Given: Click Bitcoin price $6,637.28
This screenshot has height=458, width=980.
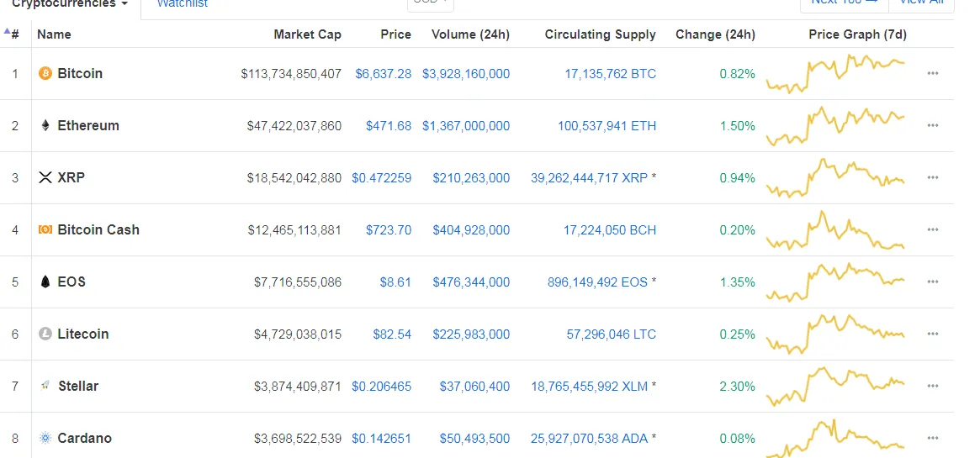Looking at the screenshot, I should click(383, 74).
